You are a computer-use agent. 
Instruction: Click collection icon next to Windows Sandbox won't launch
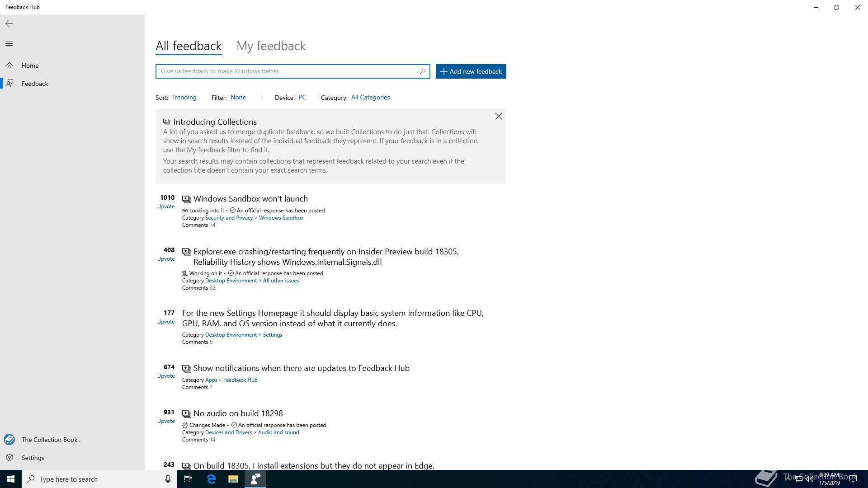point(187,199)
